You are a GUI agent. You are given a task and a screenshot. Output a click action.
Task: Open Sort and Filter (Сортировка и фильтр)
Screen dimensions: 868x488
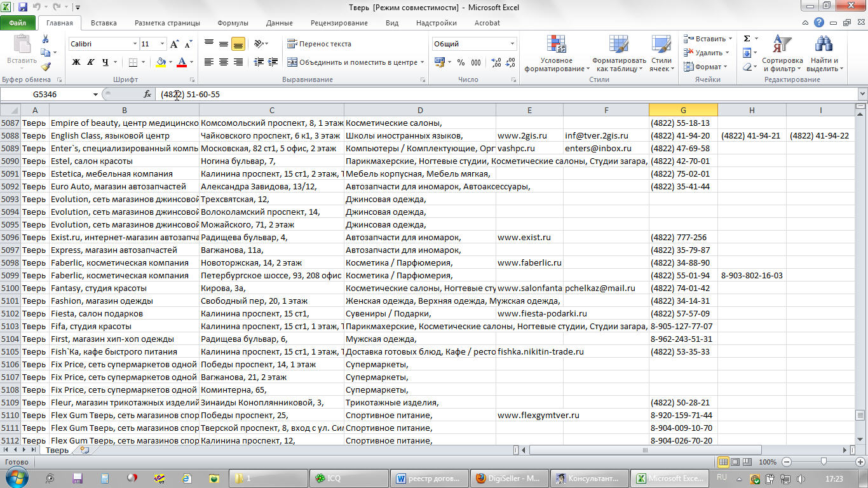782,53
